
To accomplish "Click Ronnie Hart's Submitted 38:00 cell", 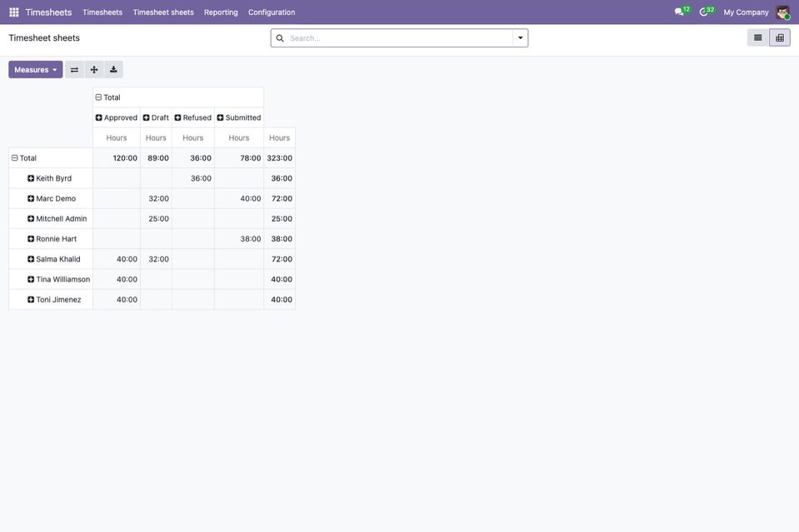I will 239,239.
